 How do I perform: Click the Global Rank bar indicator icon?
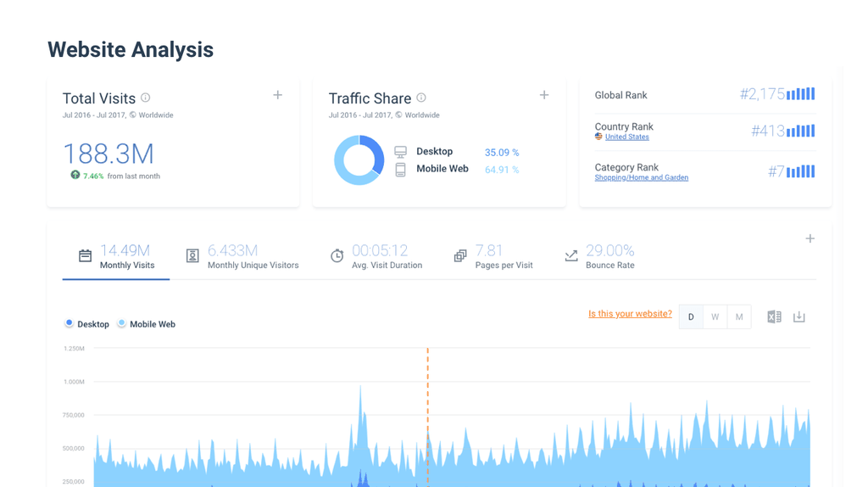tap(800, 94)
